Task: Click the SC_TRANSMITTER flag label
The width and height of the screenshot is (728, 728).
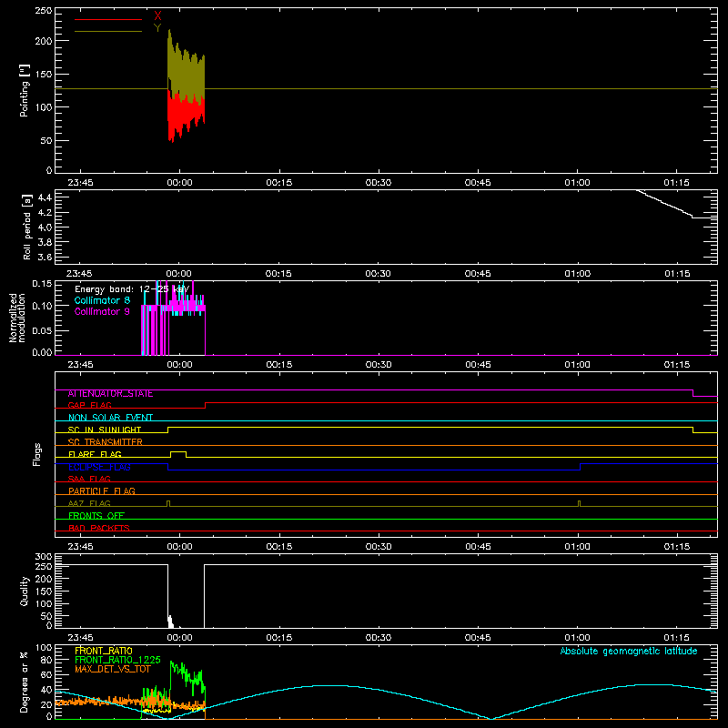Action: (106, 442)
